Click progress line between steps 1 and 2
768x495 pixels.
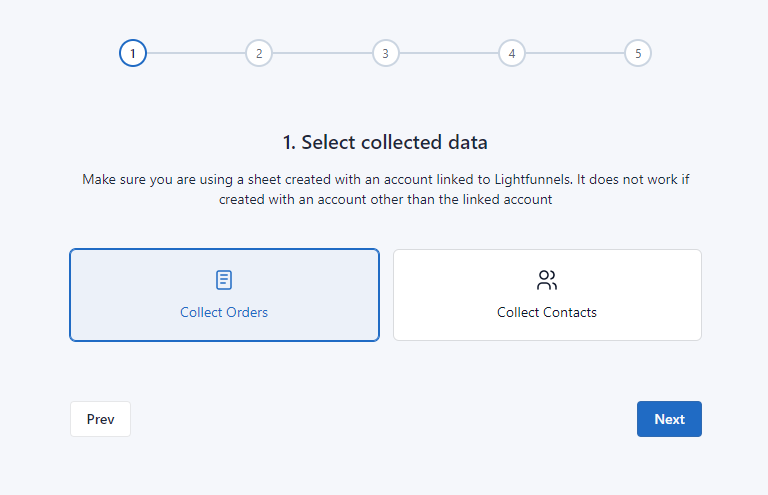tap(196, 53)
